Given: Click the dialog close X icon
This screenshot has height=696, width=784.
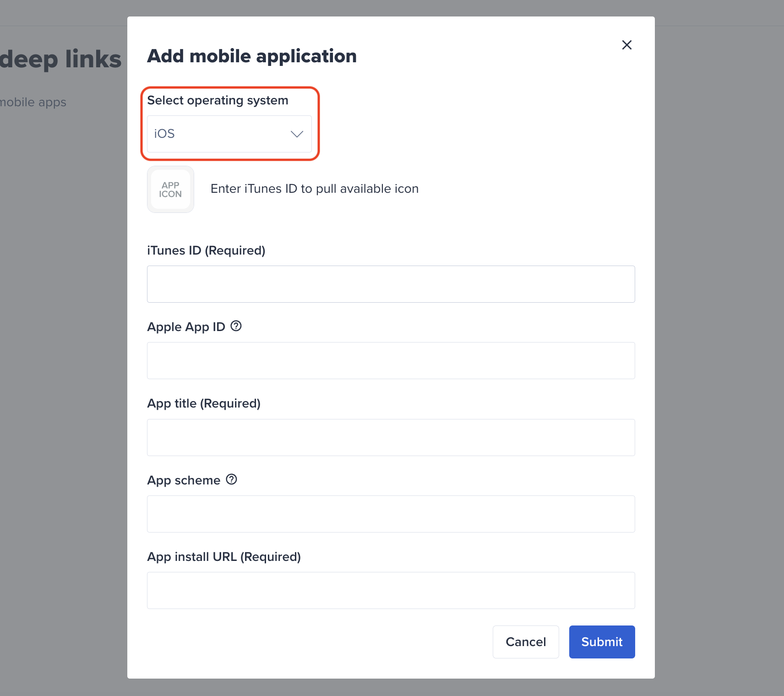Looking at the screenshot, I should [x=626, y=45].
